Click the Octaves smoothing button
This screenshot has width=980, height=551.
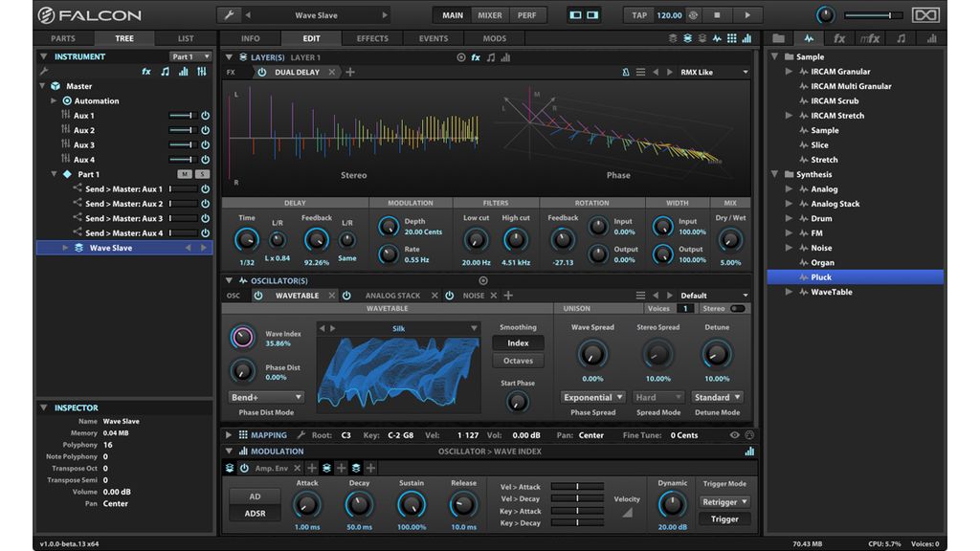pyautogui.click(x=518, y=361)
